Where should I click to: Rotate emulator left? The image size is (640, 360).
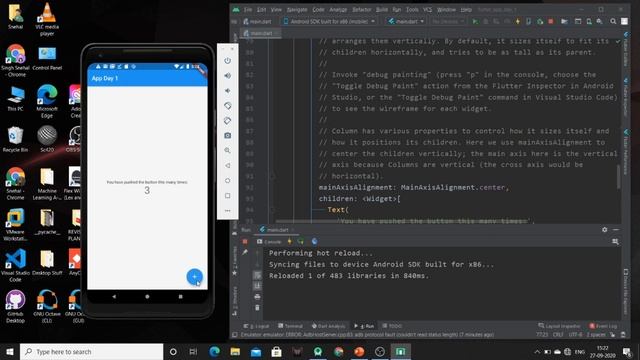click(228, 106)
